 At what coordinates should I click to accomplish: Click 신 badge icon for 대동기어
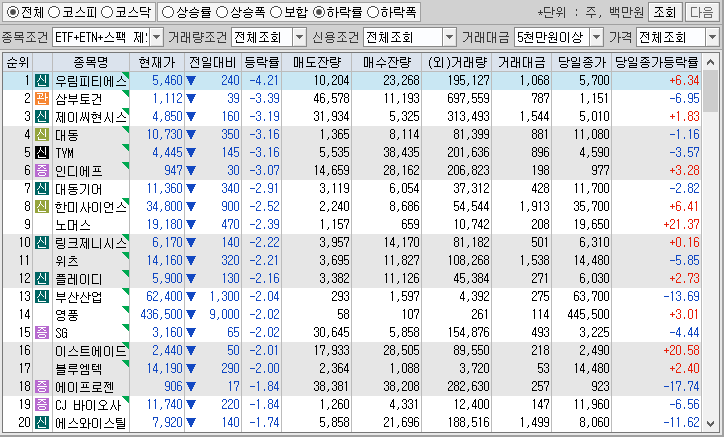[42, 188]
